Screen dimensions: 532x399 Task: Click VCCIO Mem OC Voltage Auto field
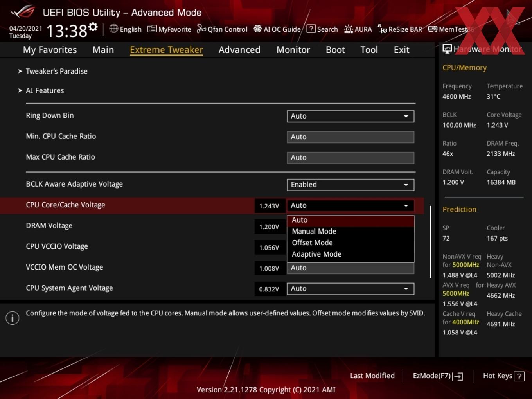350,268
